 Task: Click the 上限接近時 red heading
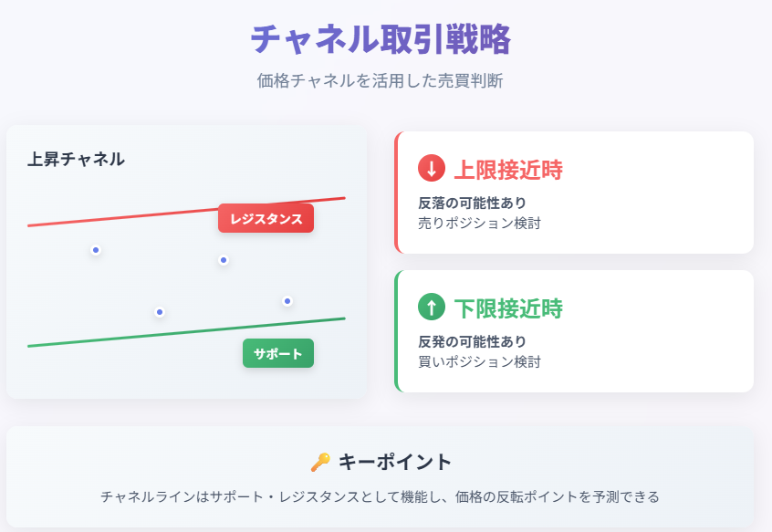tap(508, 170)
